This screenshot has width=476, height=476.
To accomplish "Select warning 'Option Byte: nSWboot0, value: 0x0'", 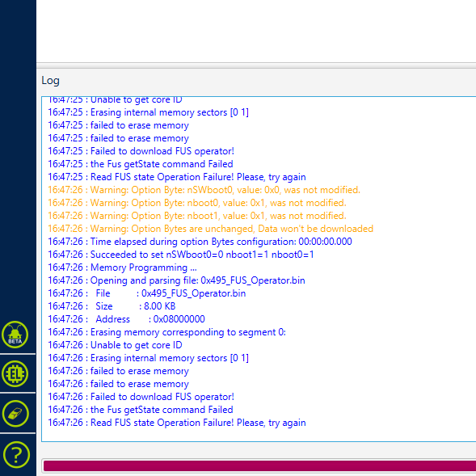I will point(204,190).
